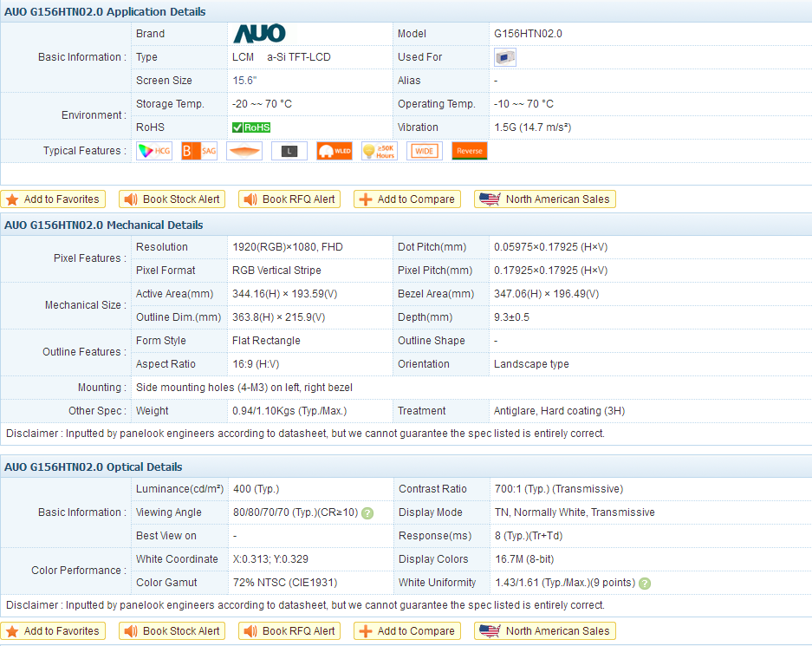Select resolution value 1920(RGB)×1080, FHD

click(288, 247)
